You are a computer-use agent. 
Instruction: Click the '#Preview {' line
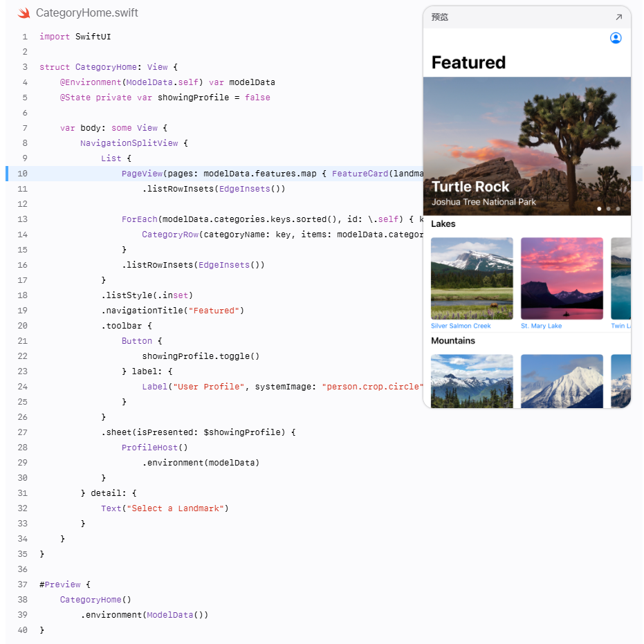65,584
